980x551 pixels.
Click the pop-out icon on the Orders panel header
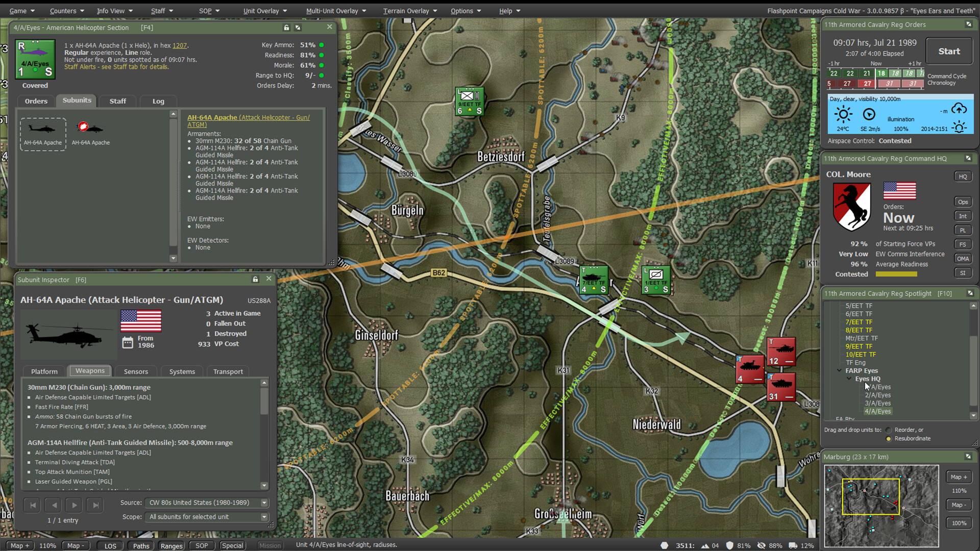tap(968, 24)
